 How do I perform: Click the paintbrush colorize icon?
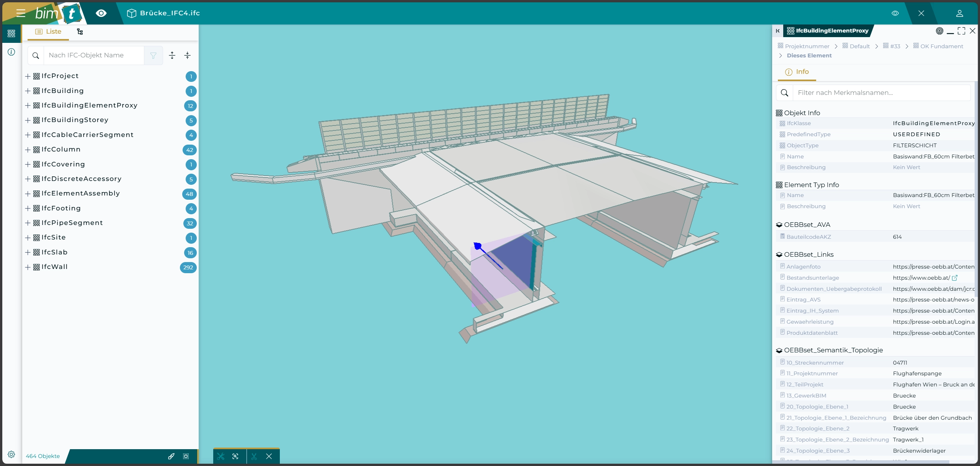[x=171, y=456]
